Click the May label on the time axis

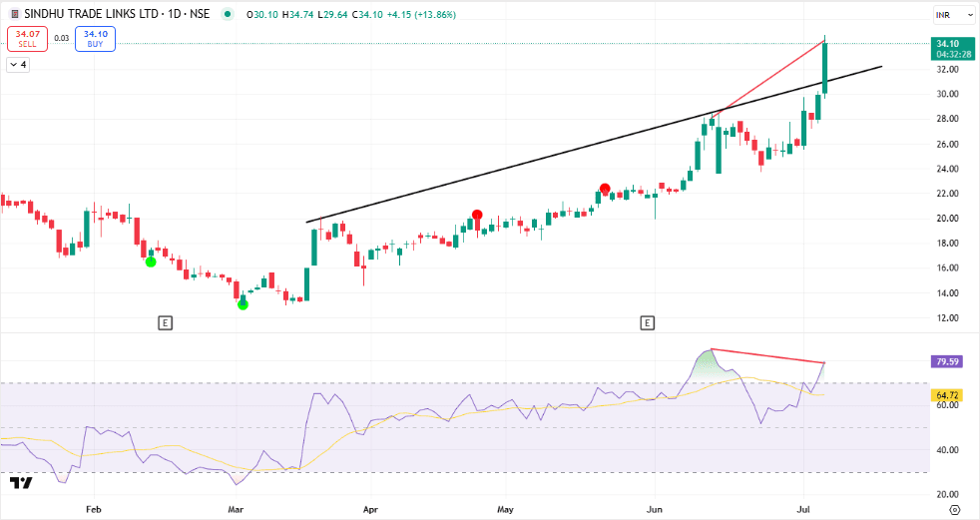pos(505,509)
